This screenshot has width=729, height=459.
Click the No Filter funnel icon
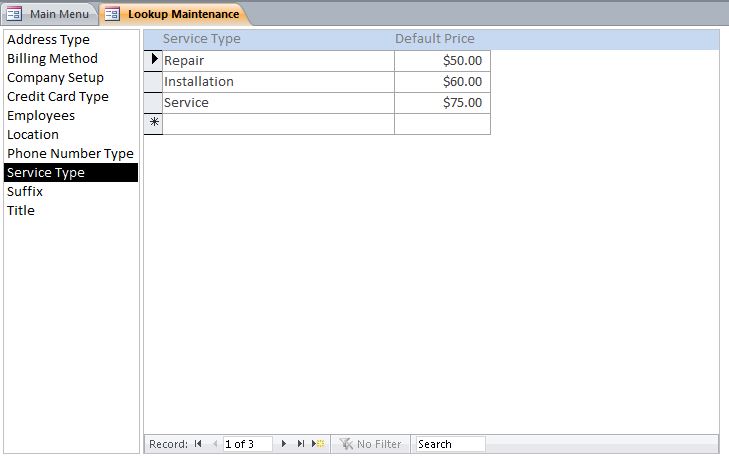[x=346, y=444]
